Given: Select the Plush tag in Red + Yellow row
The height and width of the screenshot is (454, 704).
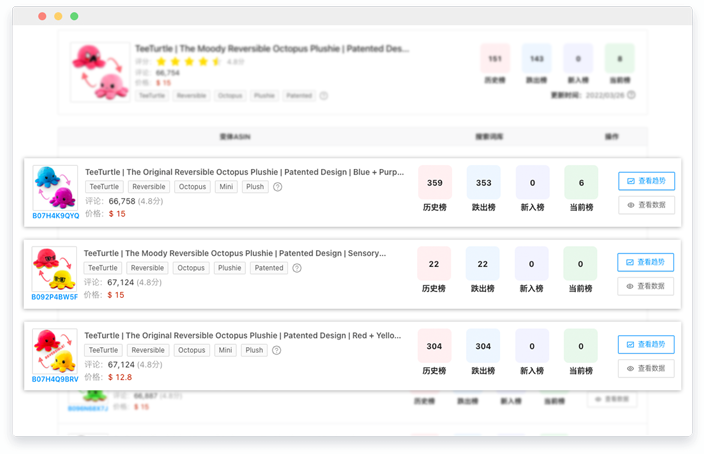Looking at the screenshot, I should coord(254,350).
